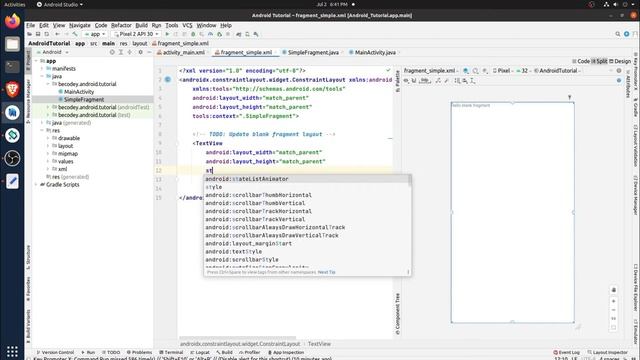Open Brave browser from the dock
The height and width of the screenshot is (360, 640).
pyautogui.click(x=12, y=89)
